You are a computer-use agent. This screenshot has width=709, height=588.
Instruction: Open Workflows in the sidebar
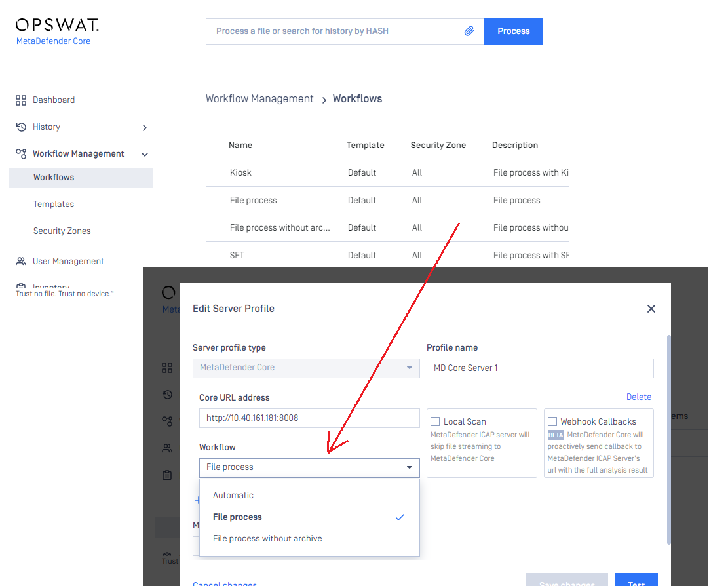(81, 178)
